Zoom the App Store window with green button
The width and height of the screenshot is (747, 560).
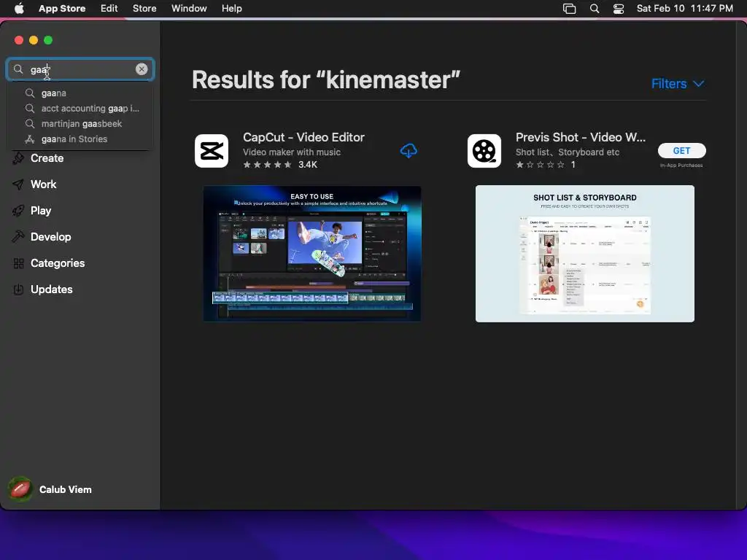click(x=48, y=40)
